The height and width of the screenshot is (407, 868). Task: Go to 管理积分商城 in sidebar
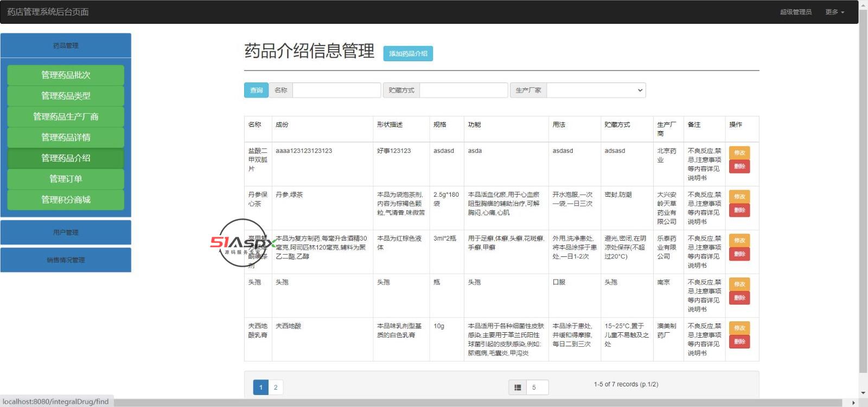coord(66,200)
